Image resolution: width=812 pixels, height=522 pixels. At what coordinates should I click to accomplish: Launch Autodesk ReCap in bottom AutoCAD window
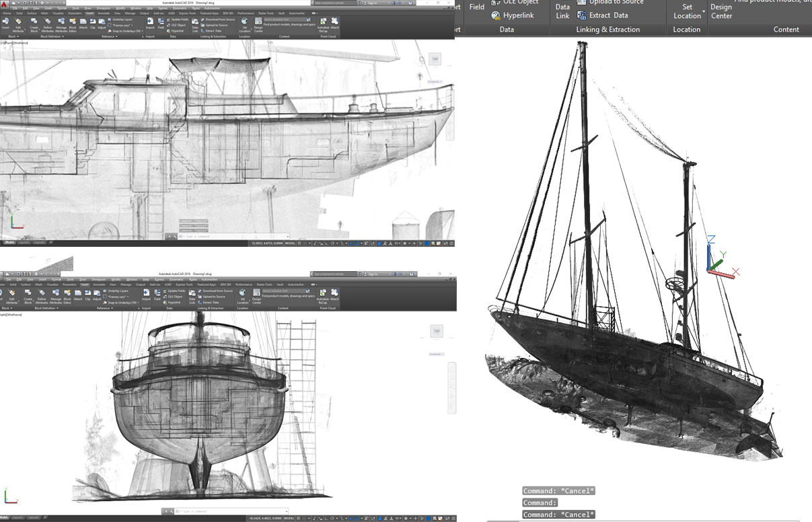323,296
